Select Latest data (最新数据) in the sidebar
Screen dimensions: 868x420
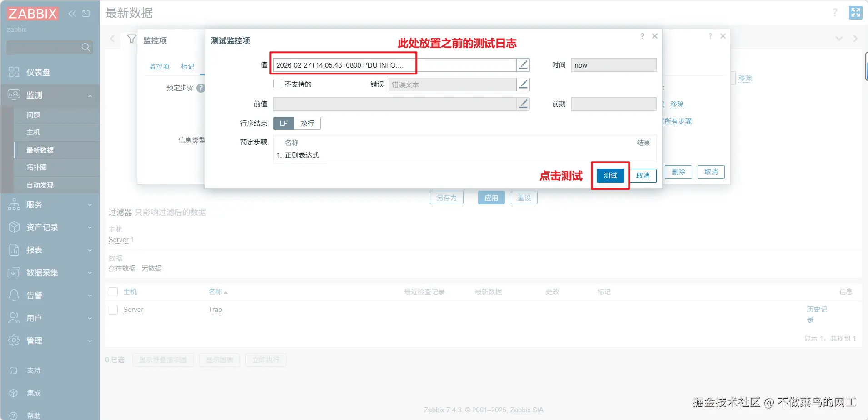click(40, 150)
